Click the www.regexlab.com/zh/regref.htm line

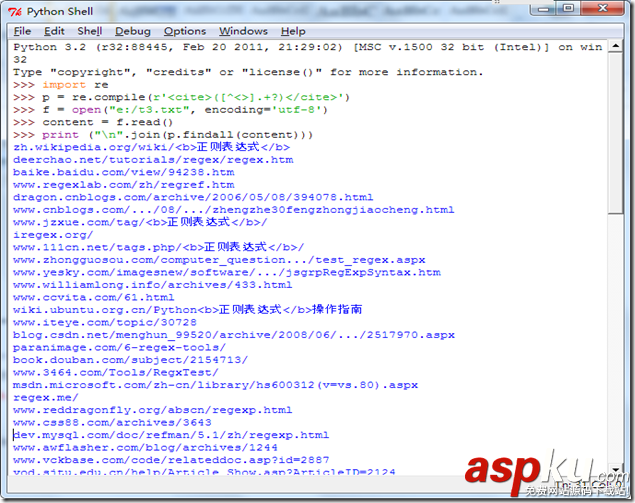click(x=124, y=185)
